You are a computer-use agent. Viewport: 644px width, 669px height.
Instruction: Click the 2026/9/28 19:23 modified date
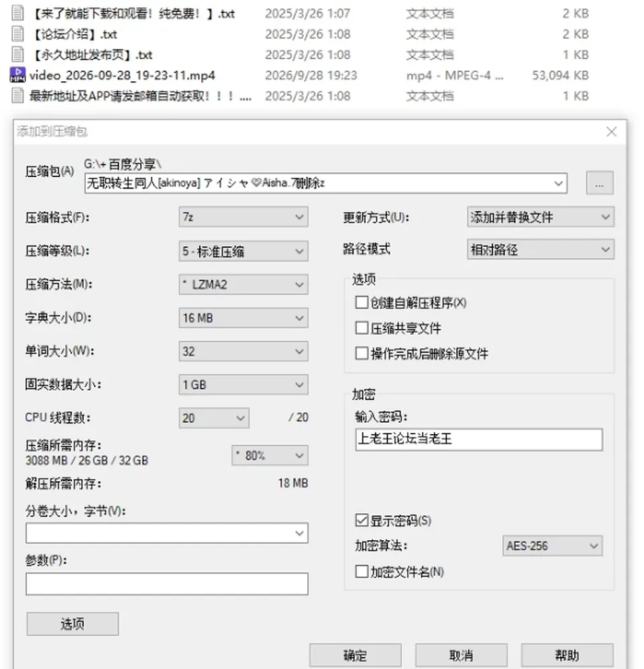(311, 76)
